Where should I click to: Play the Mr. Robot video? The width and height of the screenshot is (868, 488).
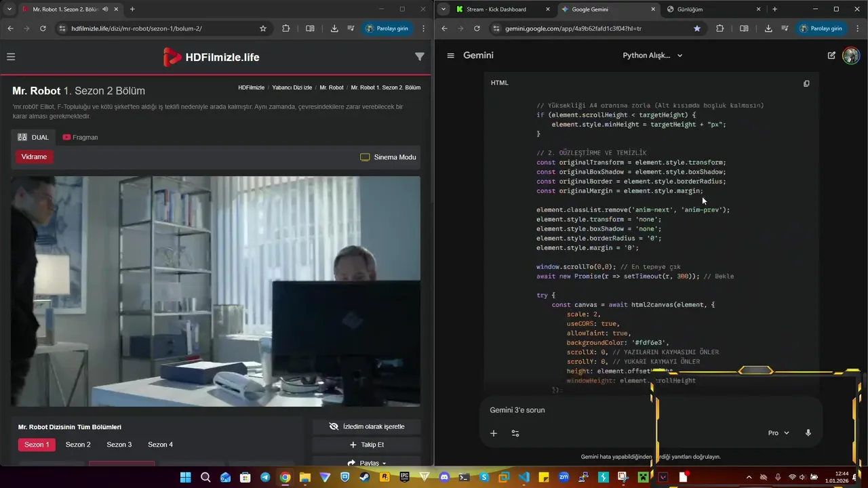(x=216, y=291)
